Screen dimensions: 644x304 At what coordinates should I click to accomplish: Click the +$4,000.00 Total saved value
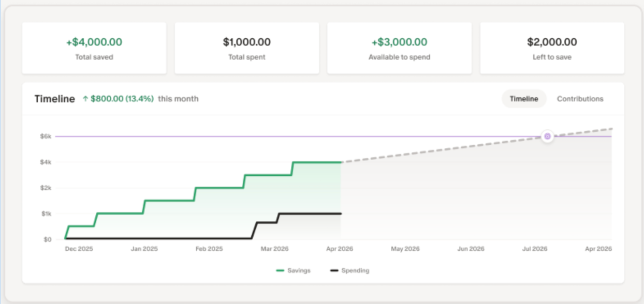[x=94, y=42]
